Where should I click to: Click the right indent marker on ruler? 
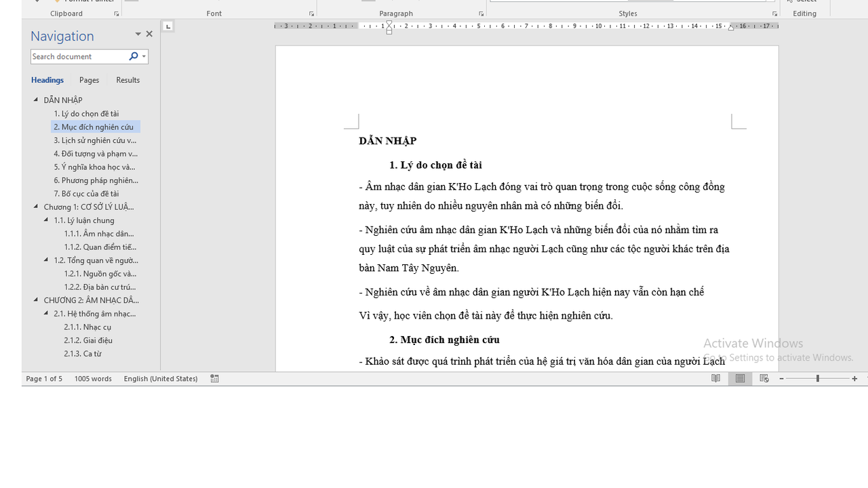point(731,28)
